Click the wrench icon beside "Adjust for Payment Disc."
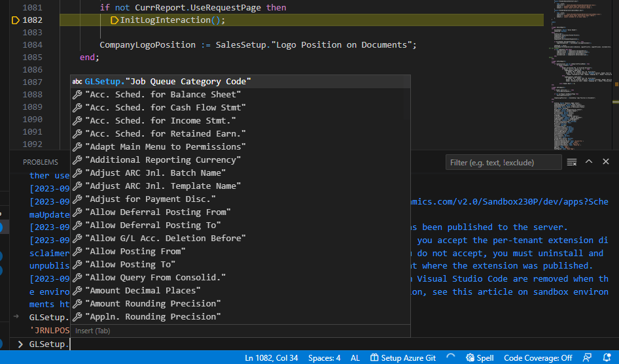This screenshot has width=619, height=364. [77, 199]
